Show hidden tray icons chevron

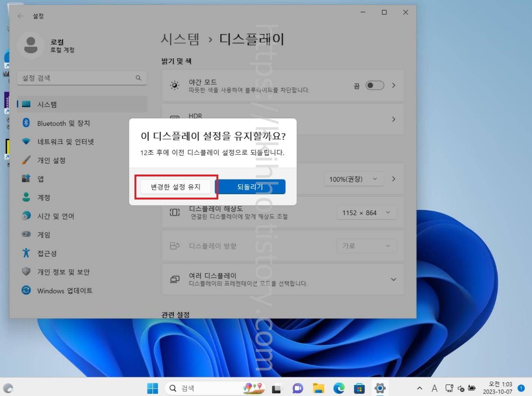(419, 388)
